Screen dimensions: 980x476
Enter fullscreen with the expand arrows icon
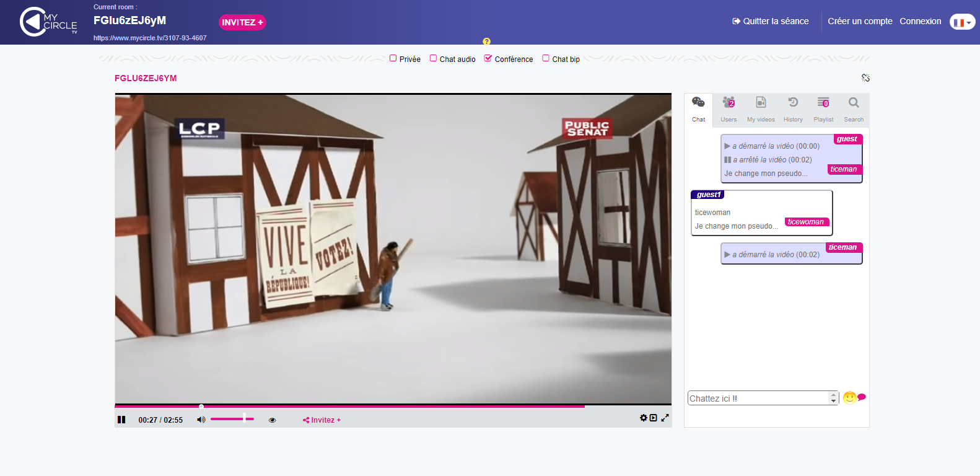click(x=665, y=418)
